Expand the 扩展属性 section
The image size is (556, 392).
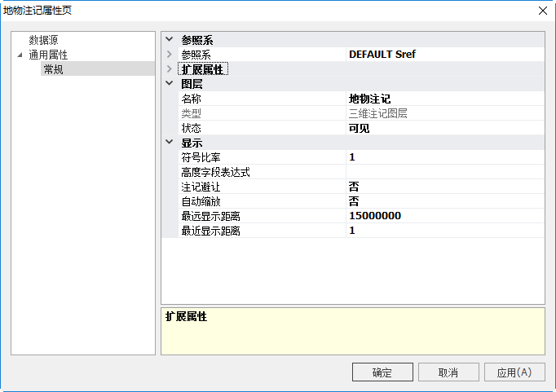170,69
